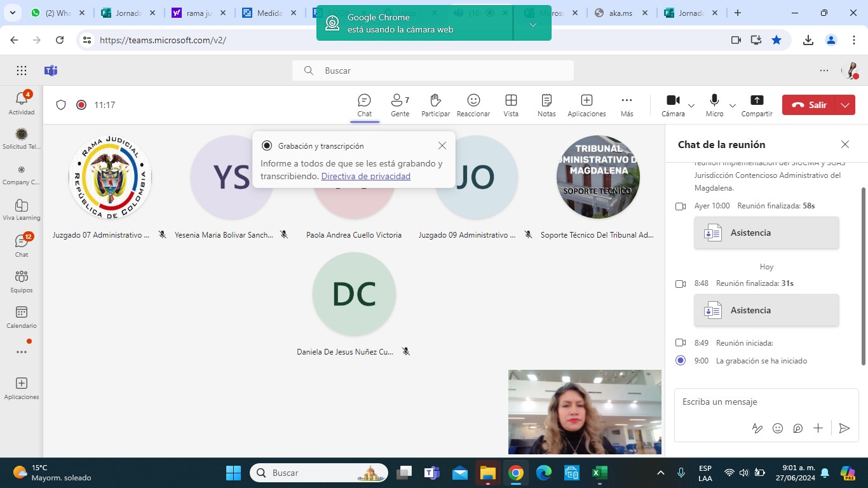The width and height of the screenshot is (868, 488).
Task: Select DC Daniela De Jesus Nuñez tile
Action: click(x=354, y=304)
